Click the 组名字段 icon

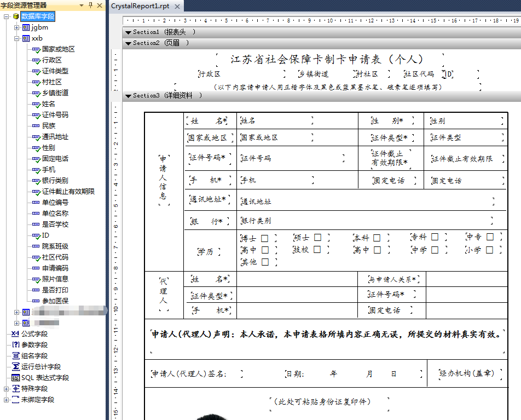[16, 356]
